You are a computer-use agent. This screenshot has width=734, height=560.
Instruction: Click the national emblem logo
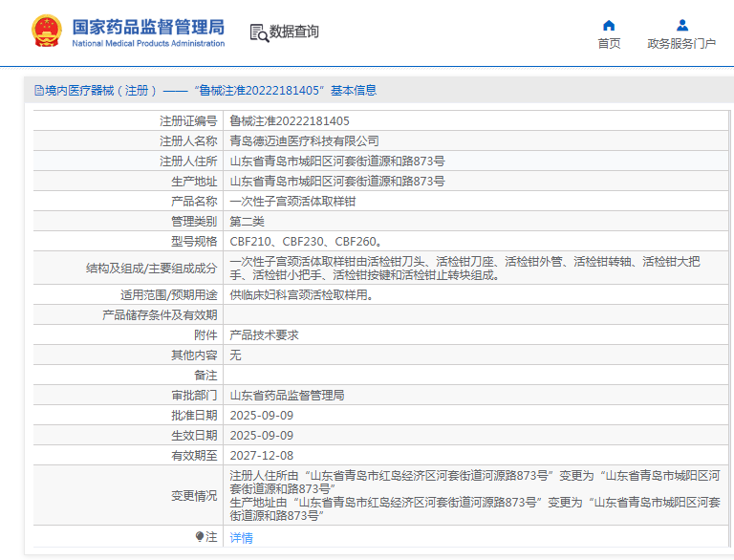pos(45,32)
